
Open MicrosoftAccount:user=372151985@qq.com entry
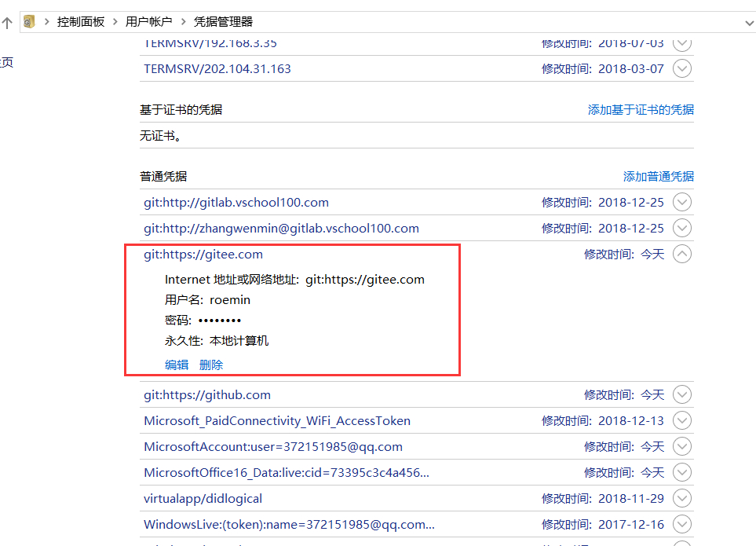click(273, 447)
